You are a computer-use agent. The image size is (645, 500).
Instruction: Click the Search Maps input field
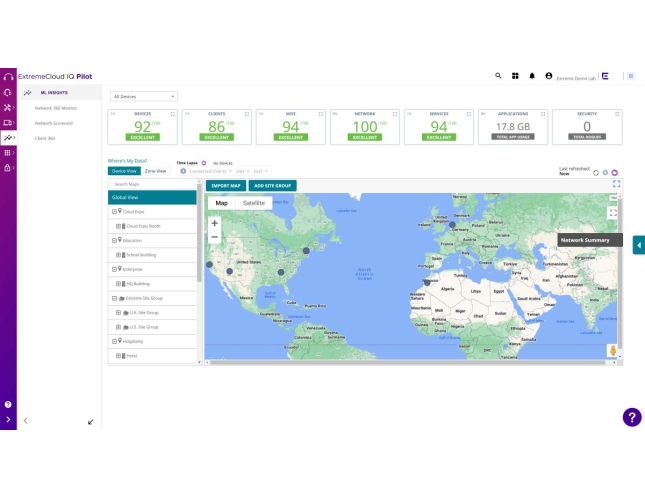click(152, 184)
